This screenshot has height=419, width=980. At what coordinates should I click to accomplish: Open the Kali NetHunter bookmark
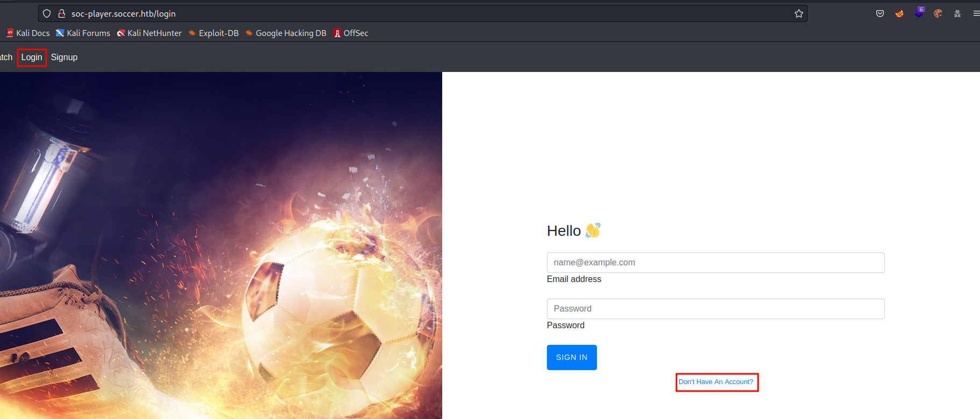149,33
